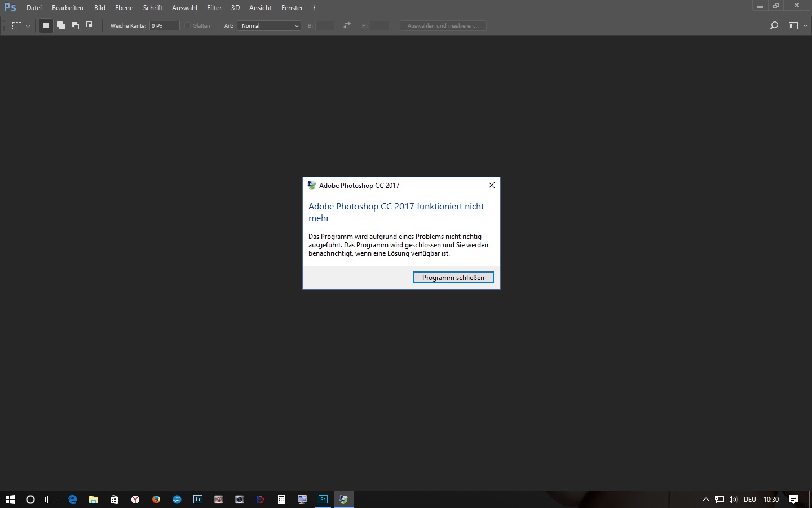Restore down the Photoshop window
Viewport: 812px width, 508px height.
pyautogui.click(x=776, y=6)
